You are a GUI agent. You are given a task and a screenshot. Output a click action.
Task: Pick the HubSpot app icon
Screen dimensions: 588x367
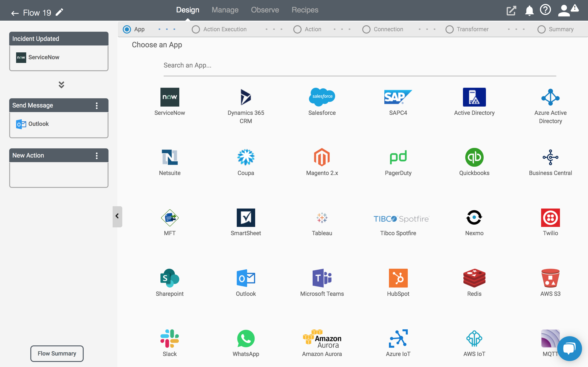[398, 278]
